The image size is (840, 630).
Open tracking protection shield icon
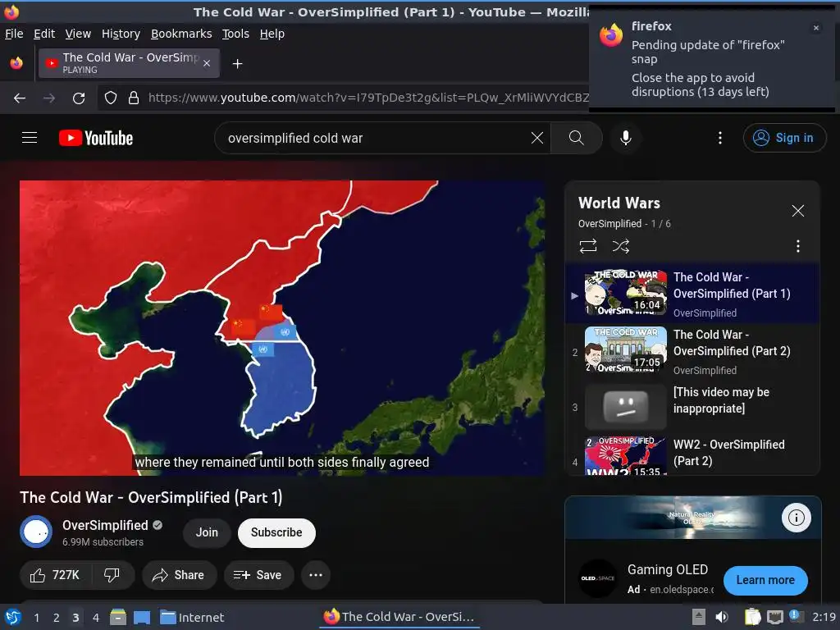[111, 98]
